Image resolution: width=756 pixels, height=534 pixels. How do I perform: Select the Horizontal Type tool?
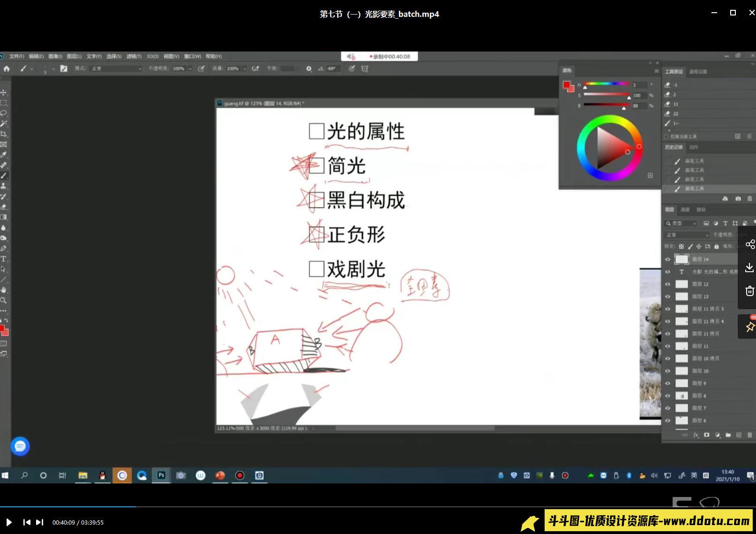click(3, 259)
